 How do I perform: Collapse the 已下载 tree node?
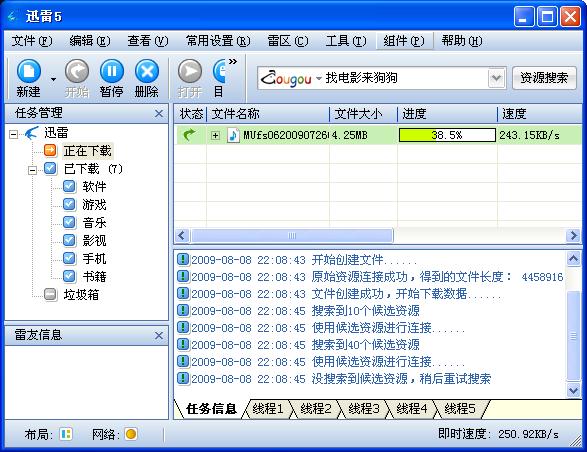tap(33, 170)
